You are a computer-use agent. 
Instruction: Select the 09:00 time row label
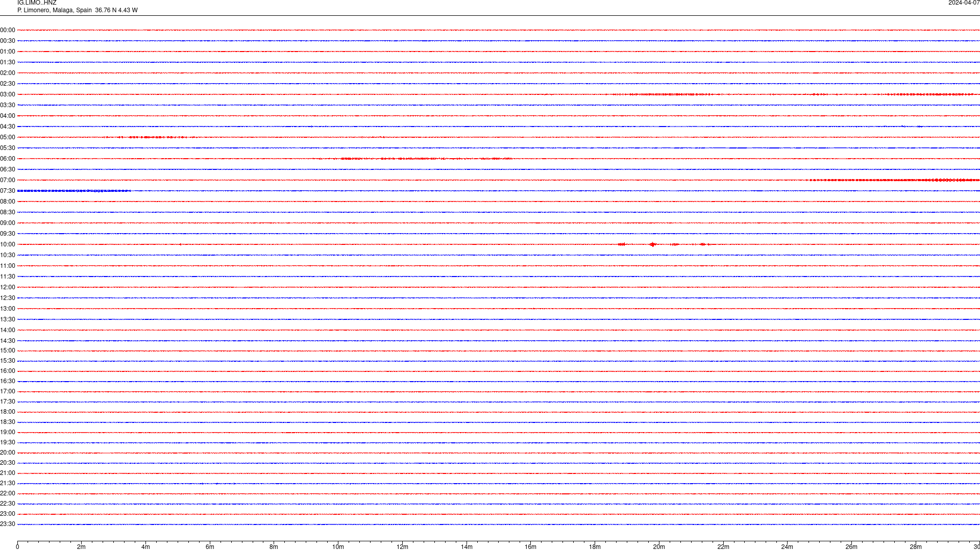pyautogui.click(x=8, y=223)
